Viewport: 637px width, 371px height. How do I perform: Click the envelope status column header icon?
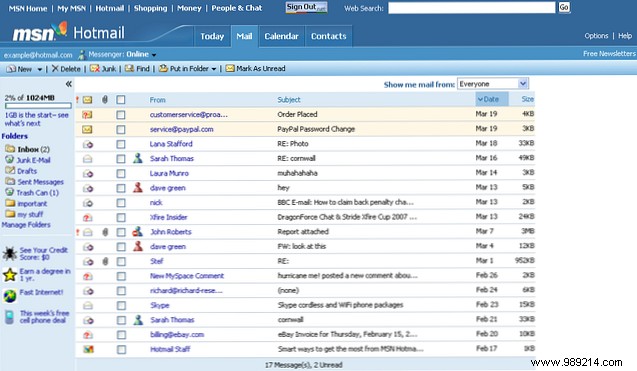click(87, 100)
